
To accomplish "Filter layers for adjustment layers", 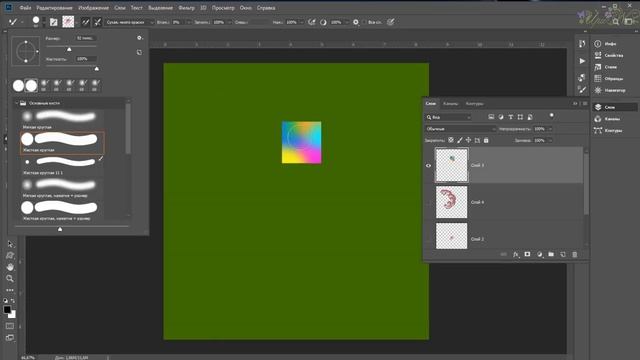I will click(x=501, y=117).
